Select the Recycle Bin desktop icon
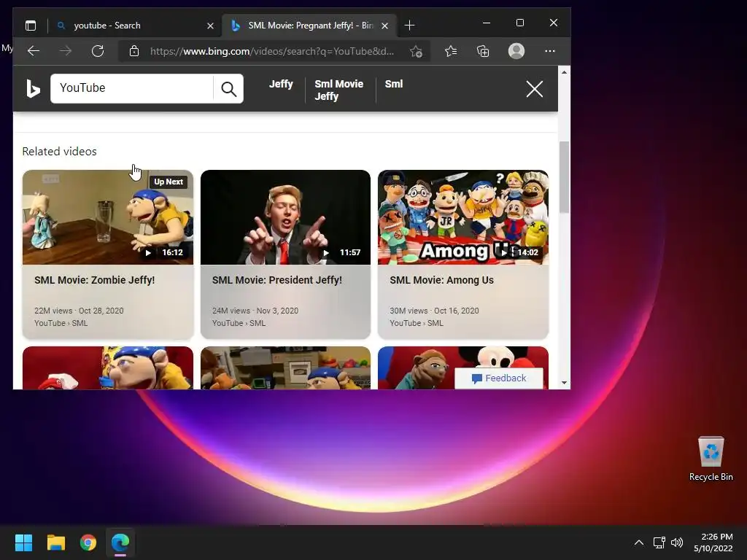This screenshot has width=747, height=560. tap(711, 459)
